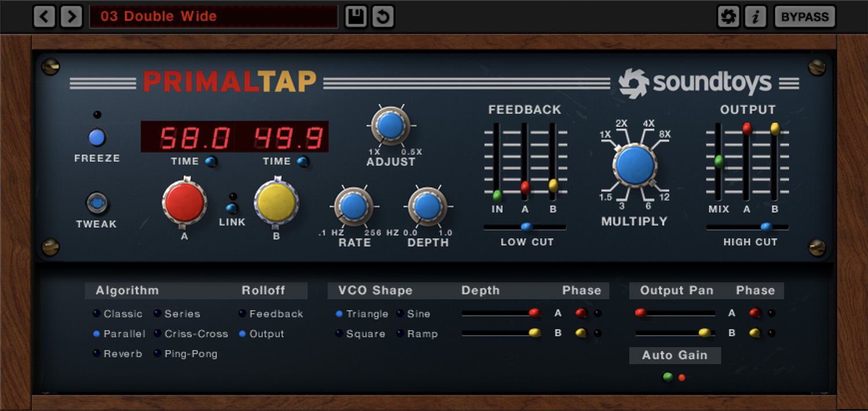868x411 pixels.
Task: Select the Classic algorithm
Action: click(117, 314)
